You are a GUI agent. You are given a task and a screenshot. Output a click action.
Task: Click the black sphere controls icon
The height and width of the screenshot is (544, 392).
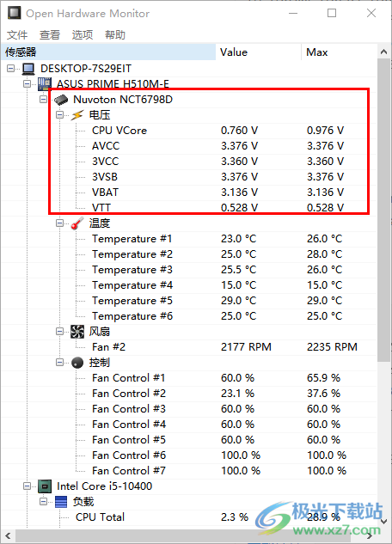(x=77, y=363)
